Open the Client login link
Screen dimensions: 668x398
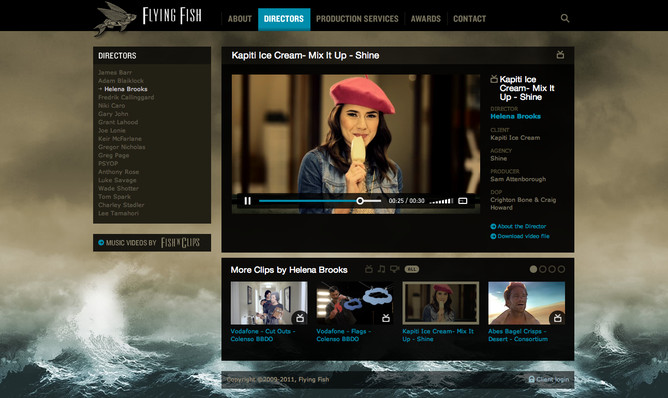(553, 379)
